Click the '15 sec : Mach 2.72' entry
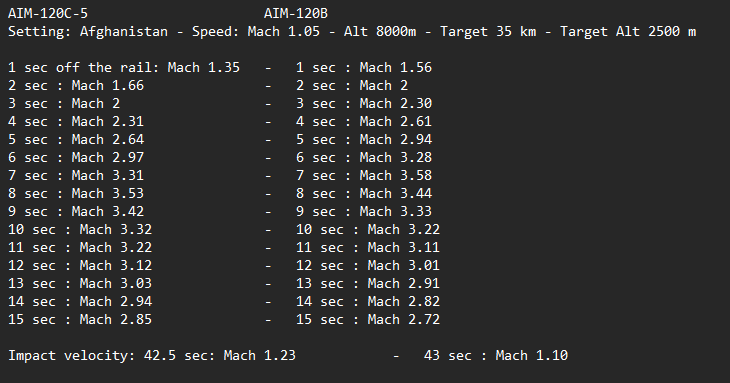The width and height of the screenshot is (730, 383). [368, 320]
